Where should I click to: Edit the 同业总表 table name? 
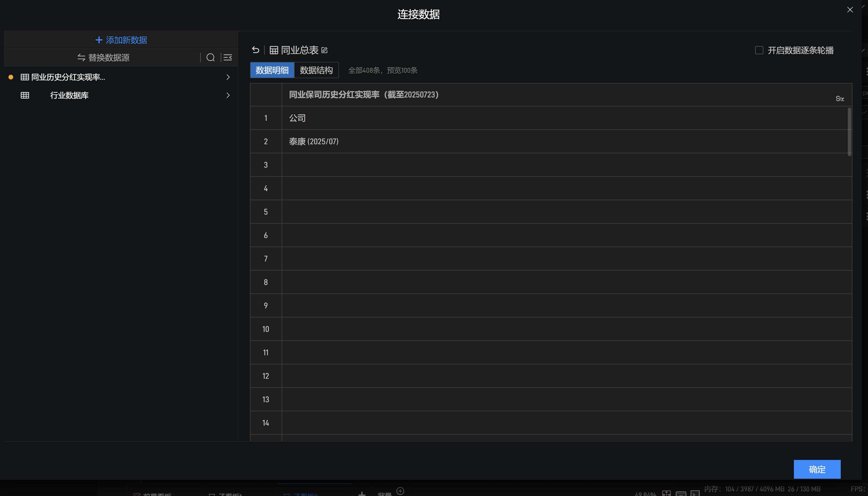tap(324, 50)
